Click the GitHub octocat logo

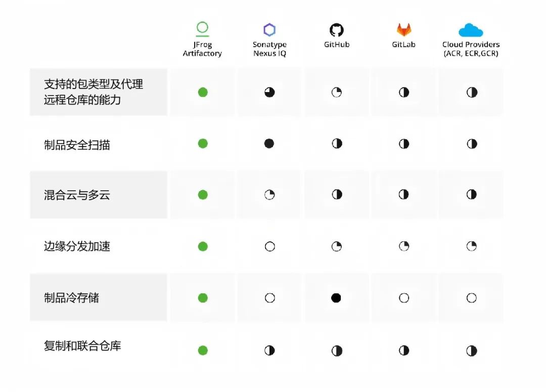336,30
